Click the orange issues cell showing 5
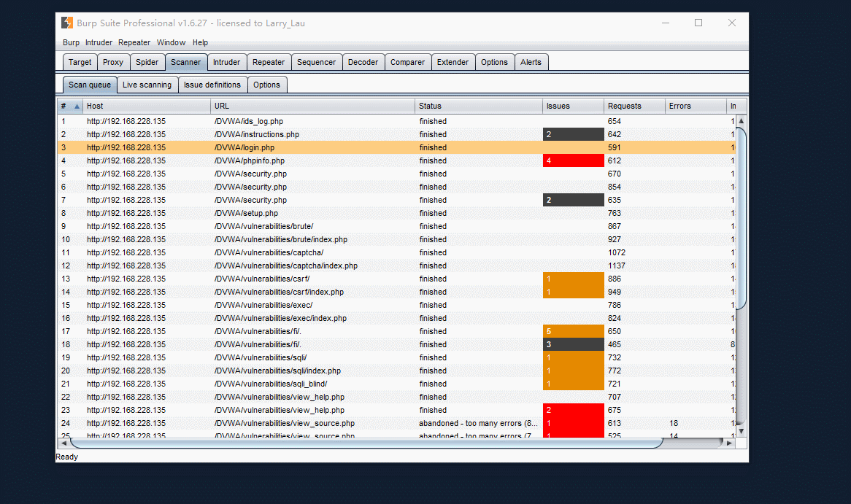Image resolution: width=851 pixels, height=504 pixels. 573,331
